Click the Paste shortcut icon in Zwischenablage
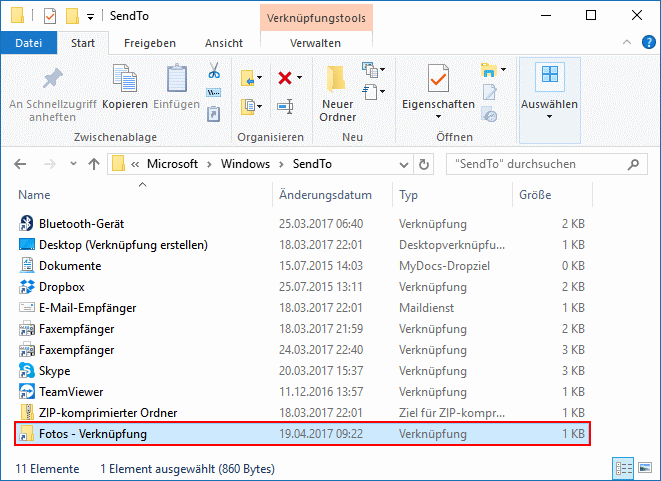 [214, 114]
